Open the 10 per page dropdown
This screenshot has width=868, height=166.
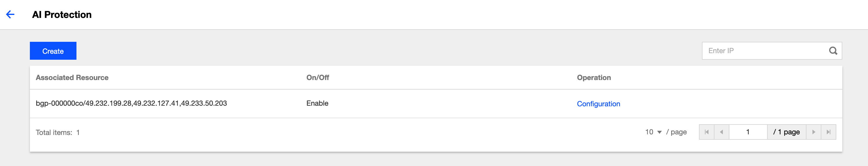(653, 132)
